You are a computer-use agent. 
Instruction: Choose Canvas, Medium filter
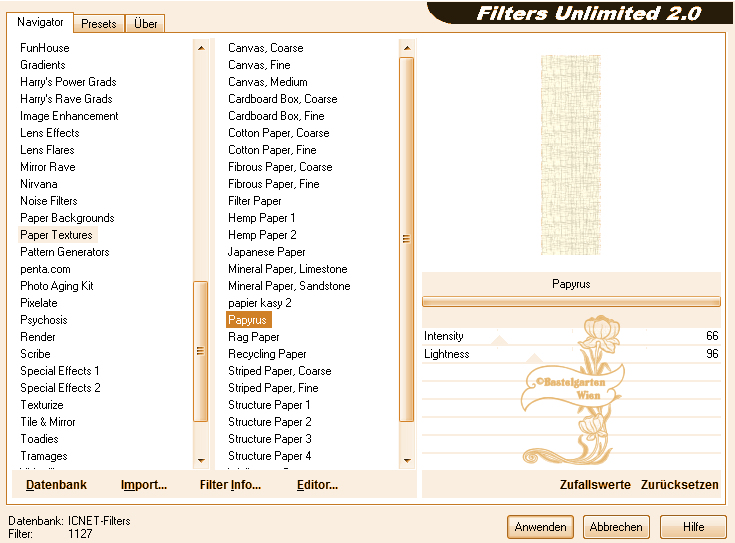268,82
